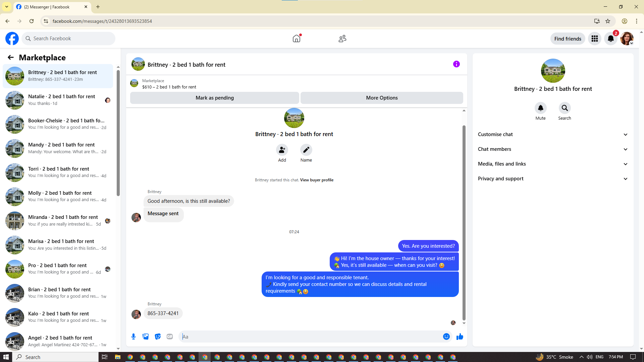The height and width of the screenshot is (362, 644).
Task: Click the Search Facebook field
Action: pyautogui.click(x=68, y=39)
